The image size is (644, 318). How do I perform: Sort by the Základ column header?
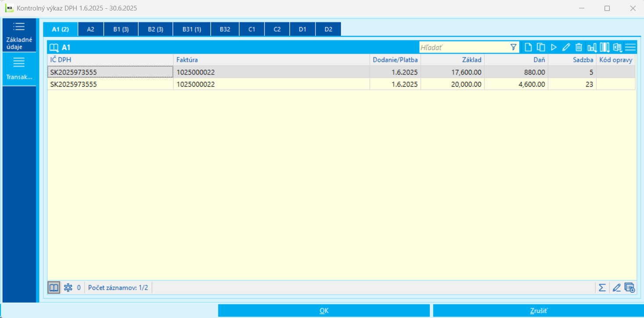(453, 60)
